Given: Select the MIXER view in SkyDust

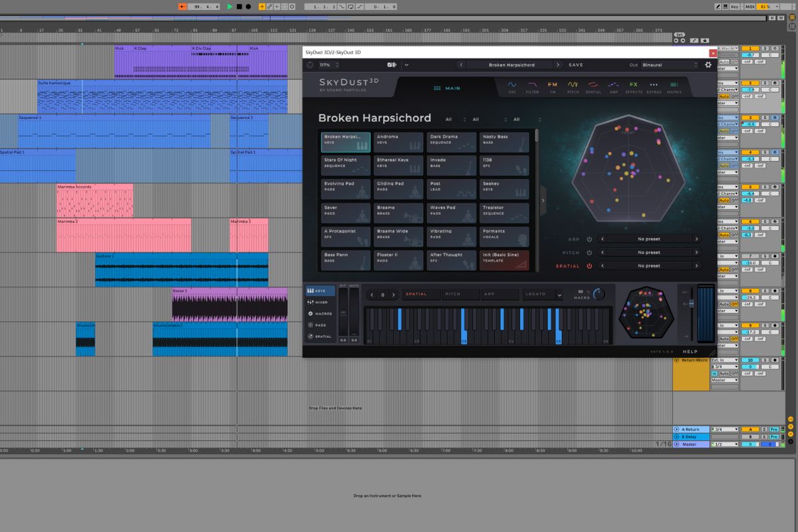Looking at the screenshot, I should [x=320, y=303].
